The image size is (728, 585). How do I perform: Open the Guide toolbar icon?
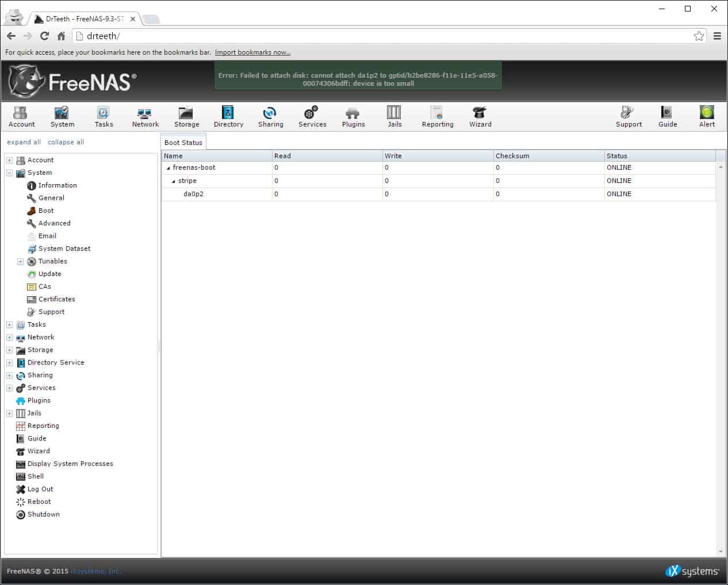(668, 116)
